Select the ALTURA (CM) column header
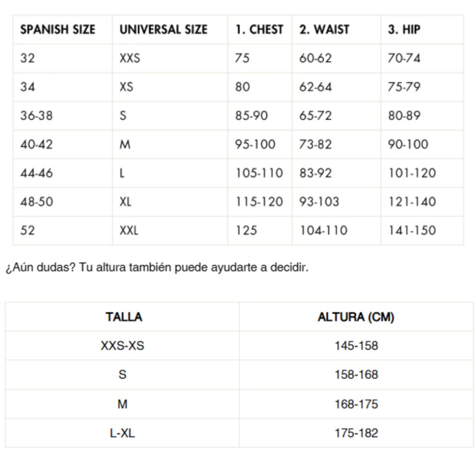 [356, 317]
